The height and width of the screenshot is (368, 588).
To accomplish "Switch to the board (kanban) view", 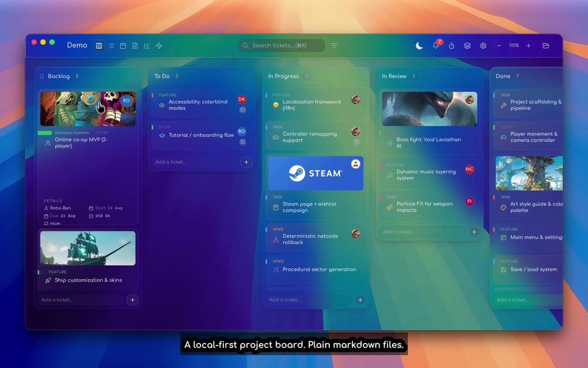I will click(99, 46).
